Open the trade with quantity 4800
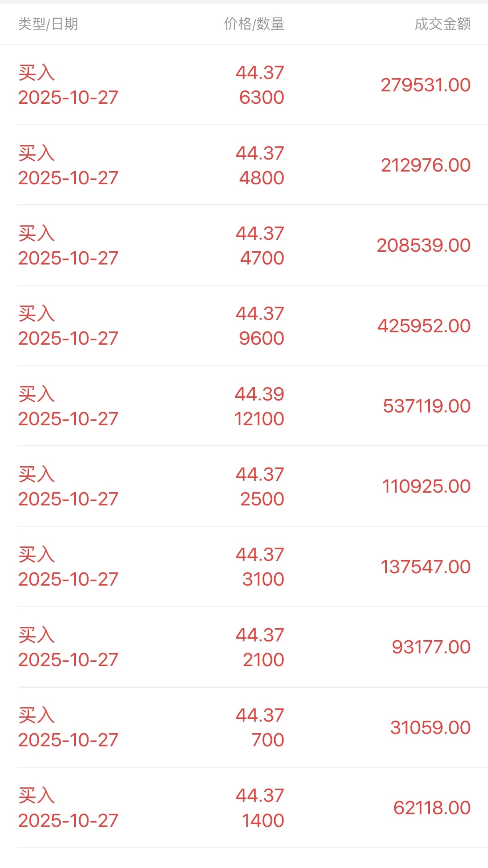Viewport: 488px width, 868px height. coord(244,165)
